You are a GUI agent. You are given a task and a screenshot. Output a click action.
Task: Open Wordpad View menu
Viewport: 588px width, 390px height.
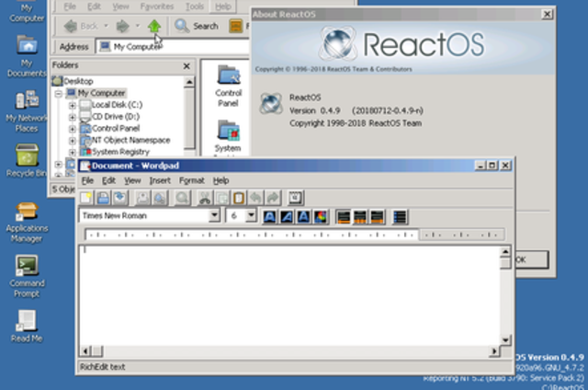tap(132, 180)
